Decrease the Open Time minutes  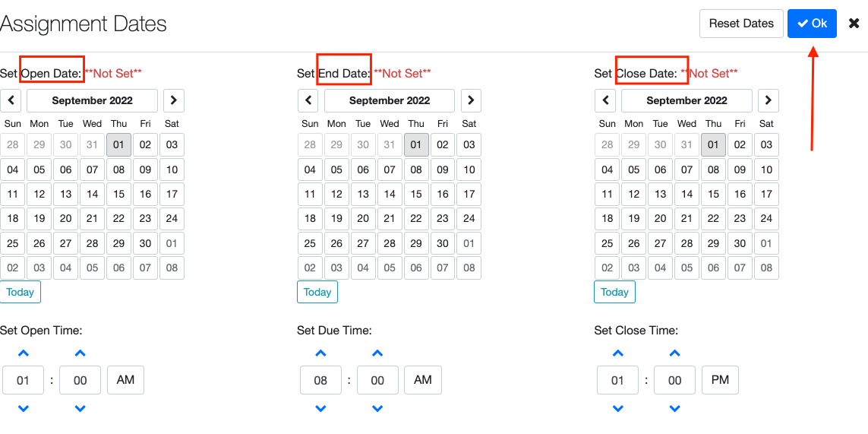tap(80, 409)
